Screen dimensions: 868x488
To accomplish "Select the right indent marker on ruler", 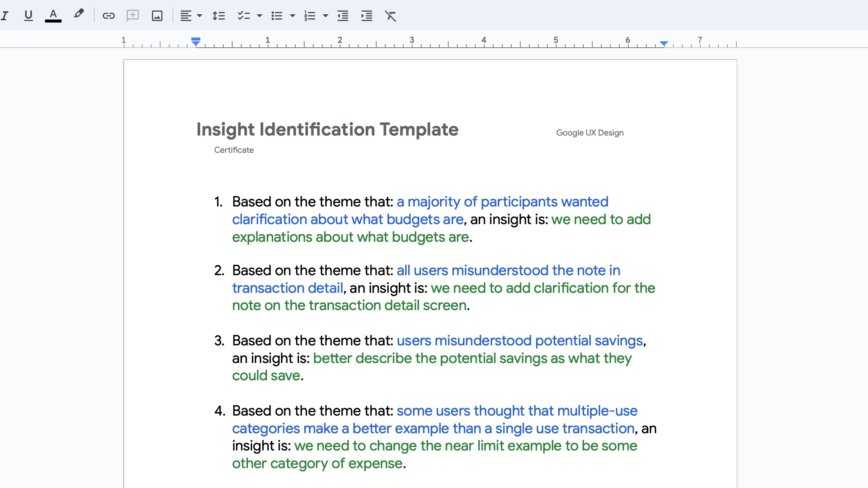I will 664,44.
